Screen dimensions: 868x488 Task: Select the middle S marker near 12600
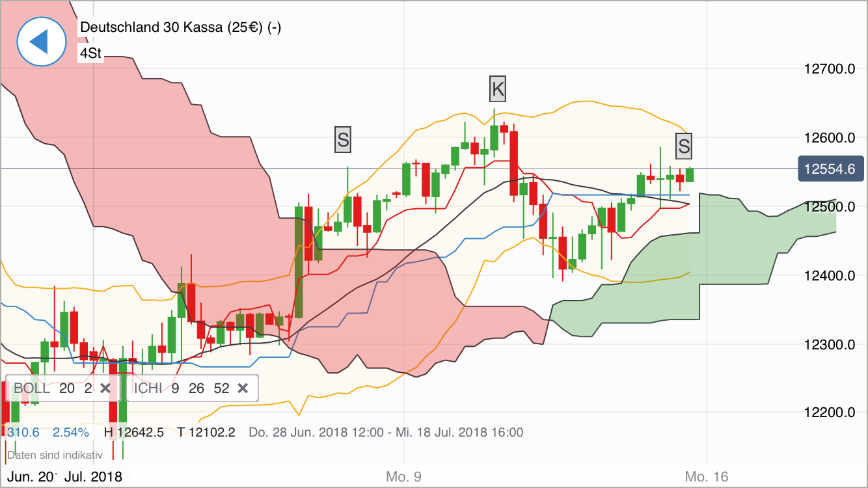342,140
